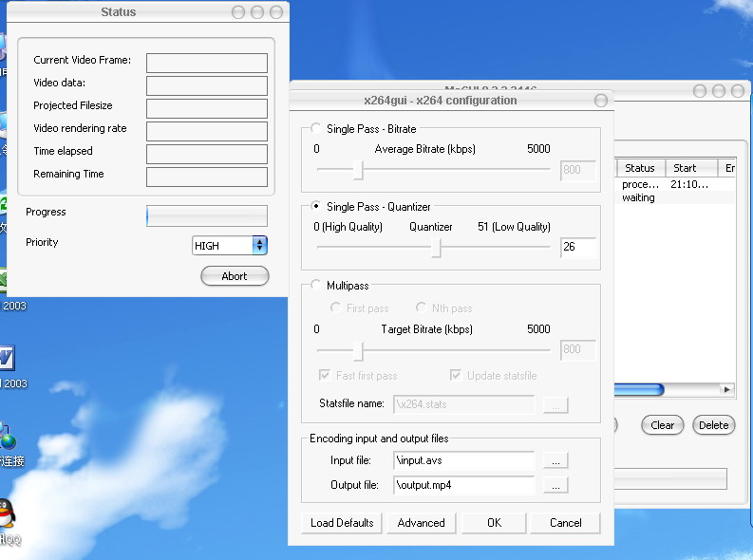Open Advanced x264 settings
753x560 pixels.
[422, 523]
